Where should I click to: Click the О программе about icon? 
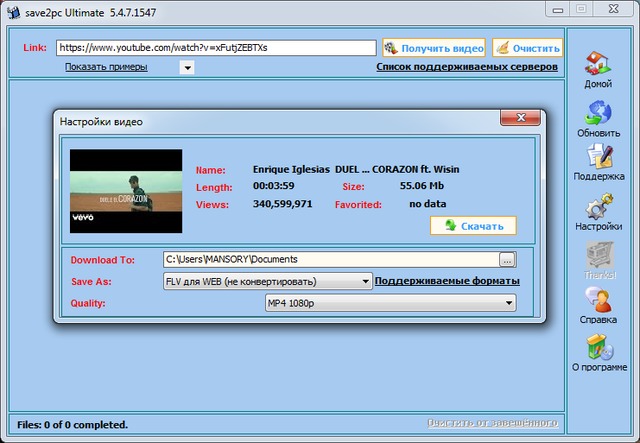click(x=598, y=348)
